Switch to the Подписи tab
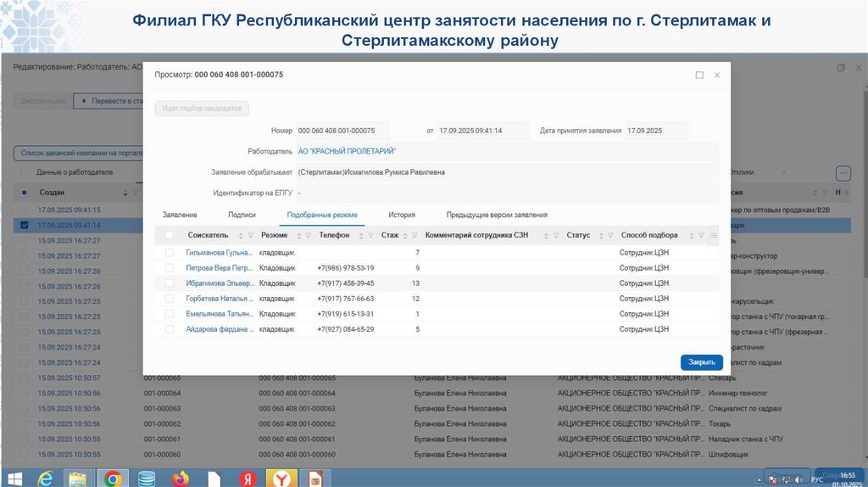 tap(242, 215)
